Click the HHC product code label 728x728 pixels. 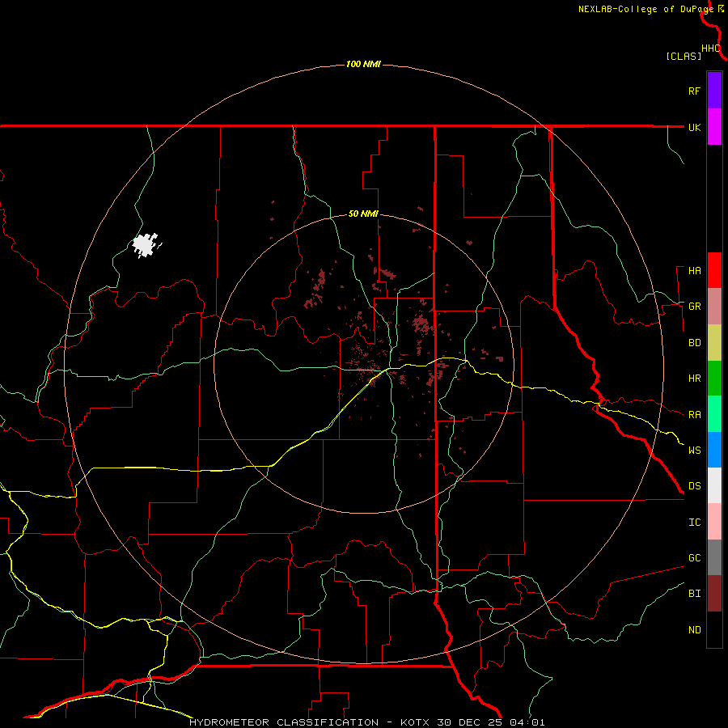point(710,49)
